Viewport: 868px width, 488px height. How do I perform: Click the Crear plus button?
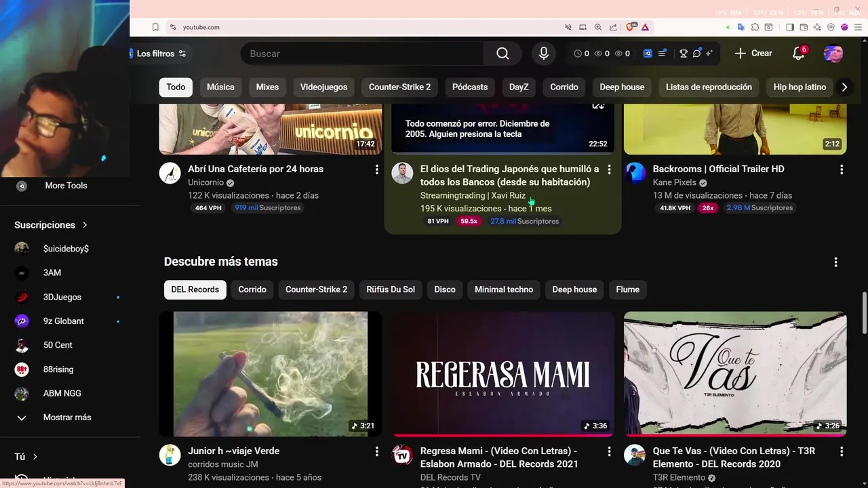[753, 54]
